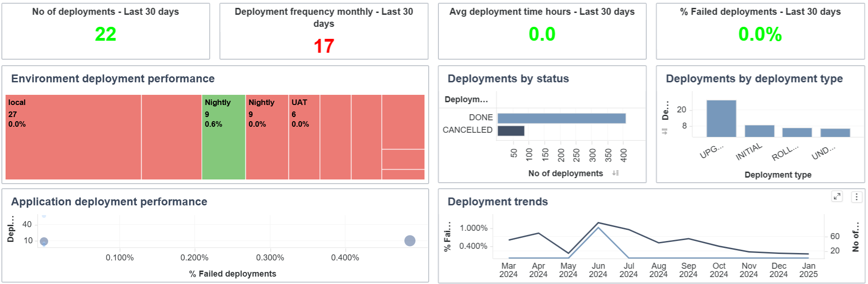Click the "Environment deployment performance" panel title
Screen dimensions: 868x284
tap(113, 79)
